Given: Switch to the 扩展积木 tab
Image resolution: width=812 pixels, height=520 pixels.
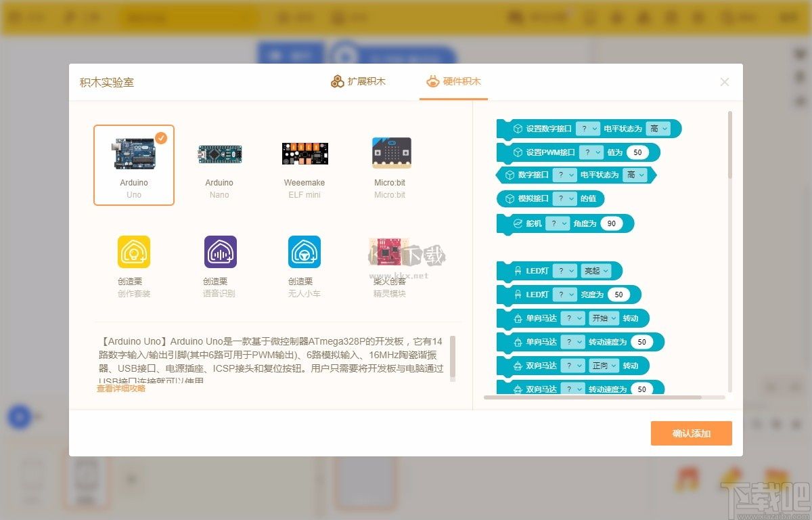Looking at the screenshot, I should coord(358,81).
